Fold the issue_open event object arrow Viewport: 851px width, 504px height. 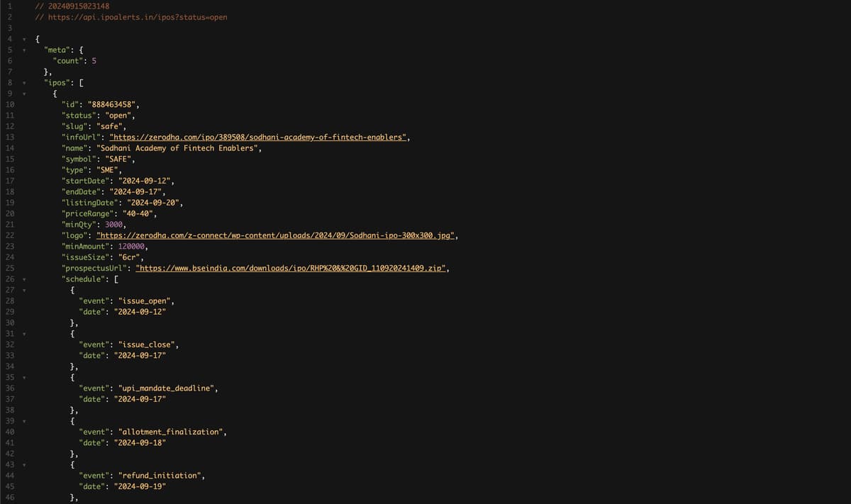[x=23, y=290]
